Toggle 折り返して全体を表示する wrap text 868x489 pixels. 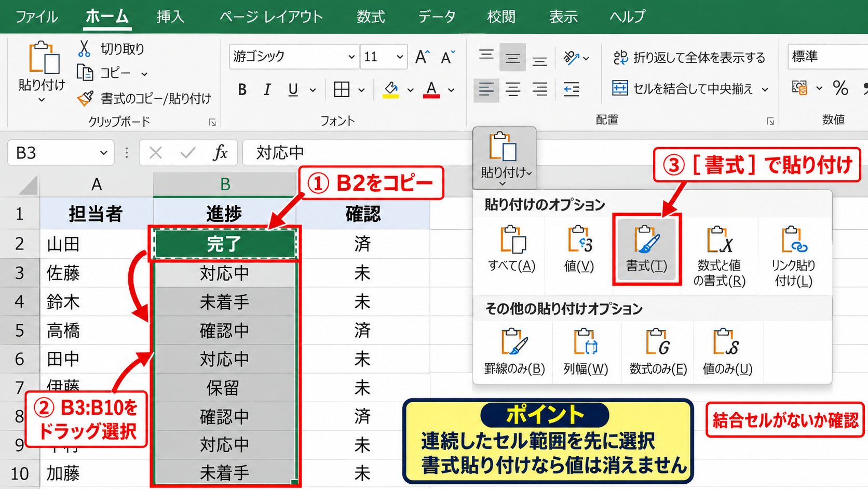pos(689,57)
